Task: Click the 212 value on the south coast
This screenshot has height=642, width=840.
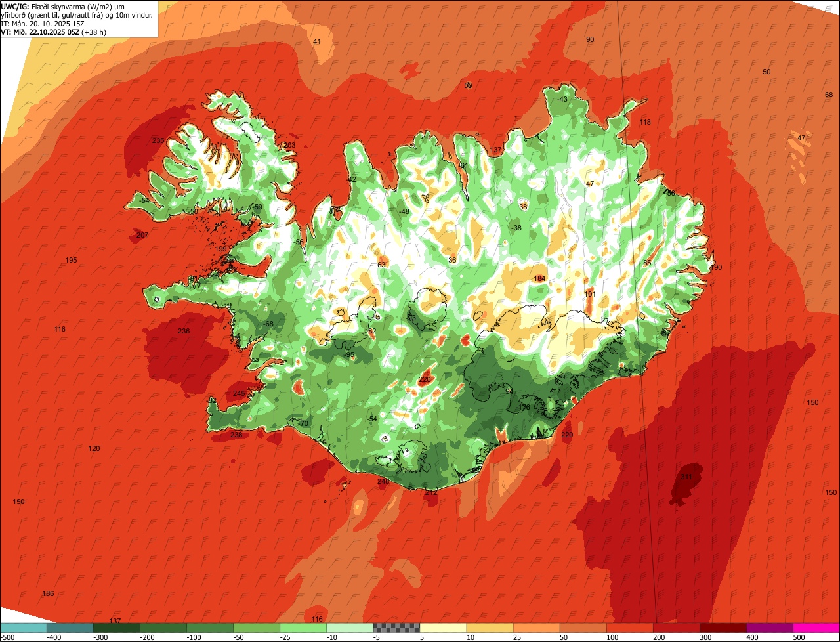Action: [x=430, y=492]
